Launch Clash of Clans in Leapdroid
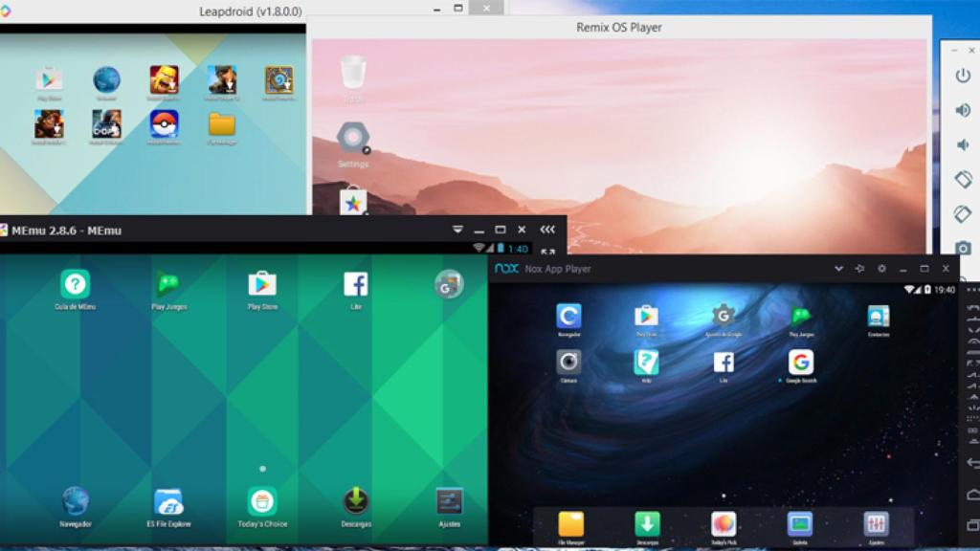 pos(163,80)
